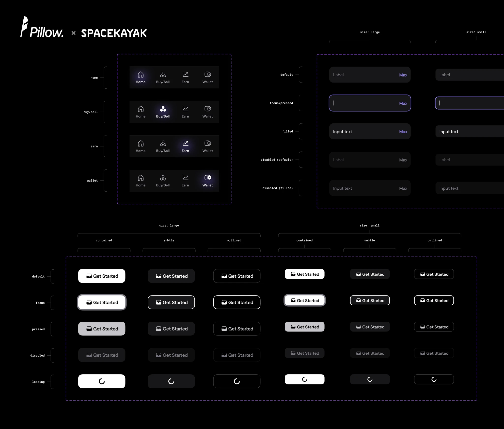Click the large subtle focus Get Started button

(x=171, y=302)
